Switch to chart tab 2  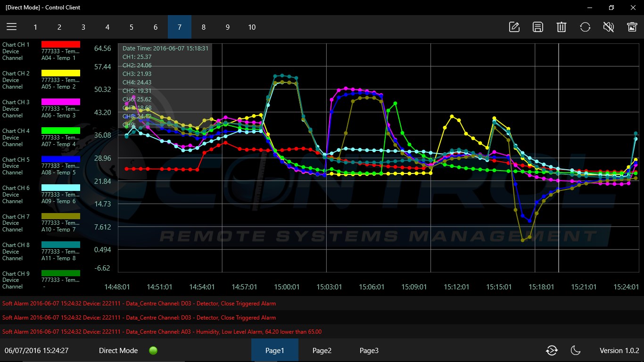[59, 27]
